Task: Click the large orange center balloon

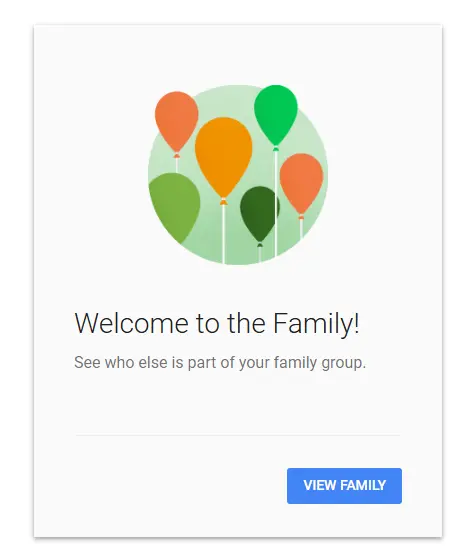Action: [x=223, y=156]
